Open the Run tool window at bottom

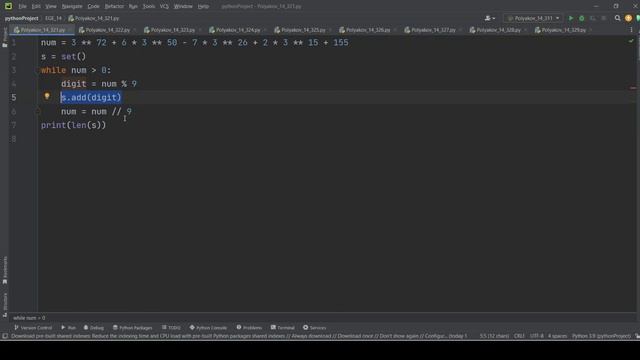(x=68, y=327)
